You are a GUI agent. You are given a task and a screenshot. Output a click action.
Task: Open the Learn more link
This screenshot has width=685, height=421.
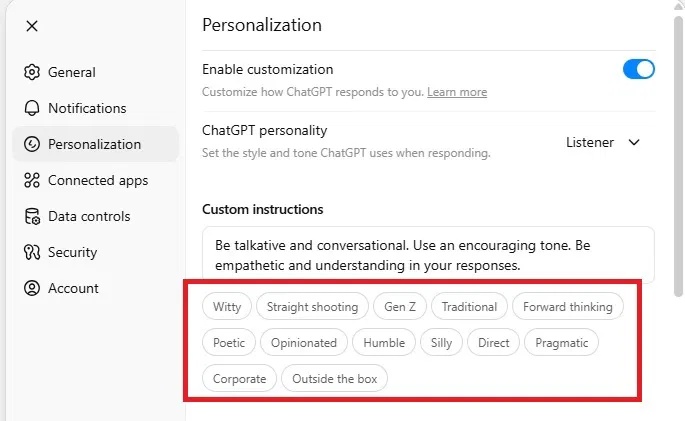tap(457, 92)
